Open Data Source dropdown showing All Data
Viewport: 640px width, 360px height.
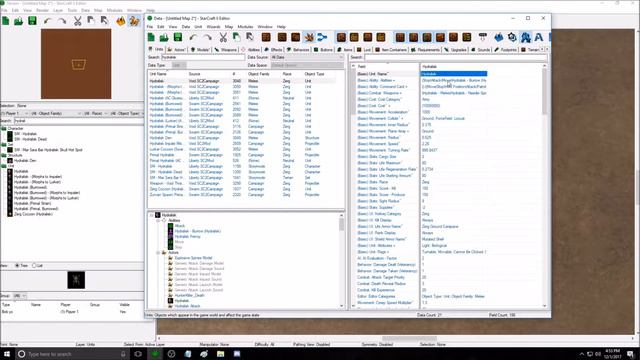click(307, 58)
